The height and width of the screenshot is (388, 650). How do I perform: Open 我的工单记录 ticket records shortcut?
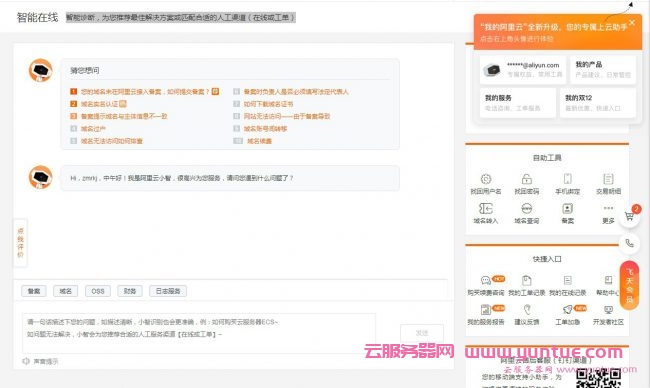tap(526, 286)
